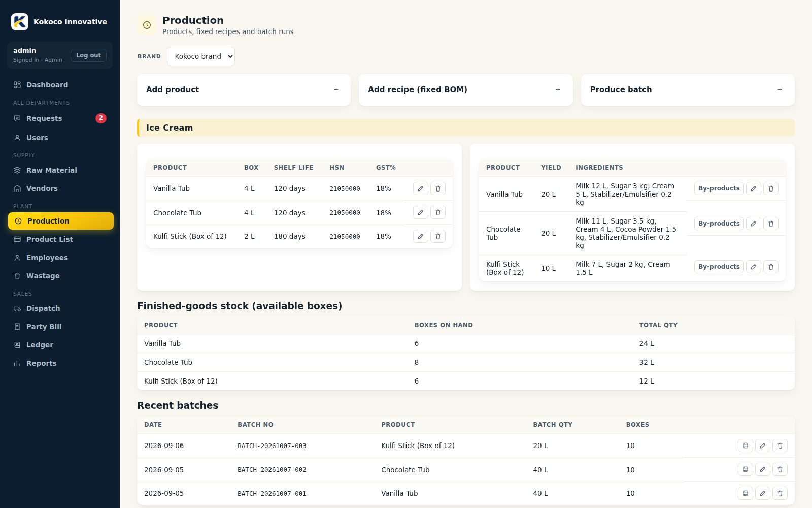Edit batch BATCH-20261007-002
Screen dimensions: 812x508
pyautogui.click(x=763, y=469)
